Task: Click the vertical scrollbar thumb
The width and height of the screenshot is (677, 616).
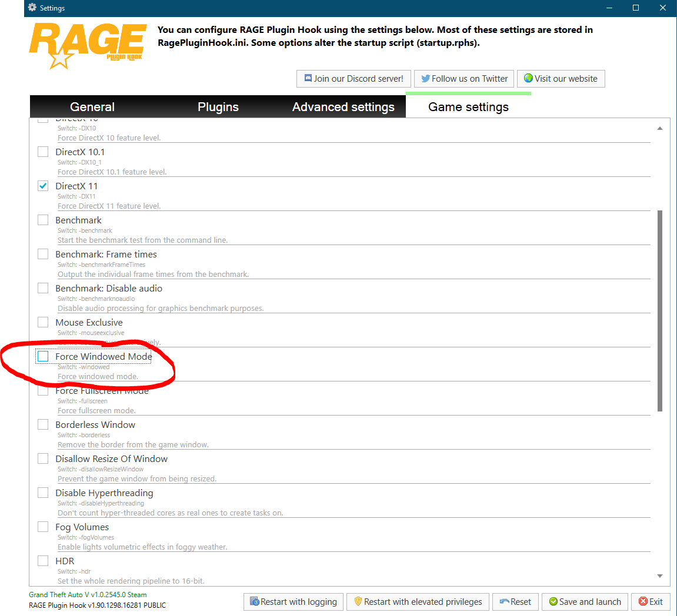Action: tap(660, 310)
